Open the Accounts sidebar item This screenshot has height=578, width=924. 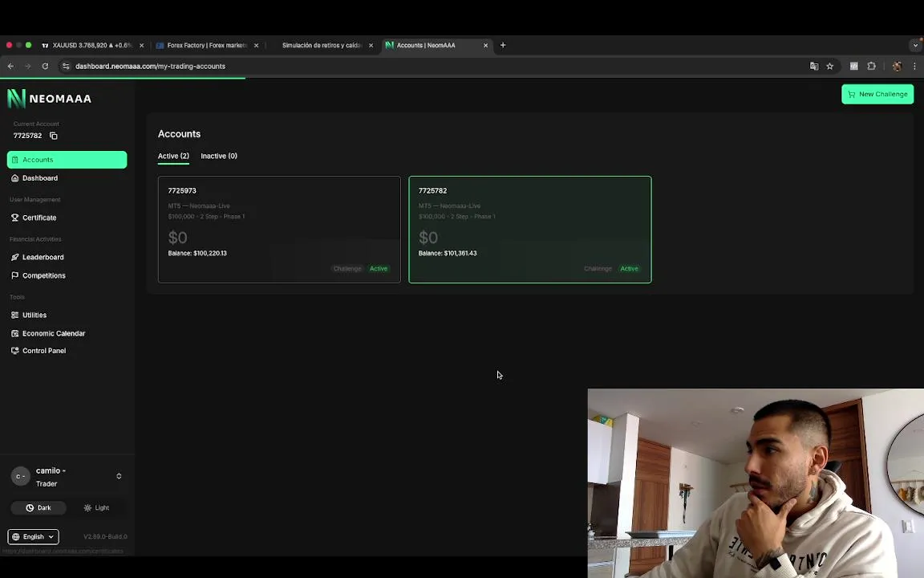pos(67,160)
